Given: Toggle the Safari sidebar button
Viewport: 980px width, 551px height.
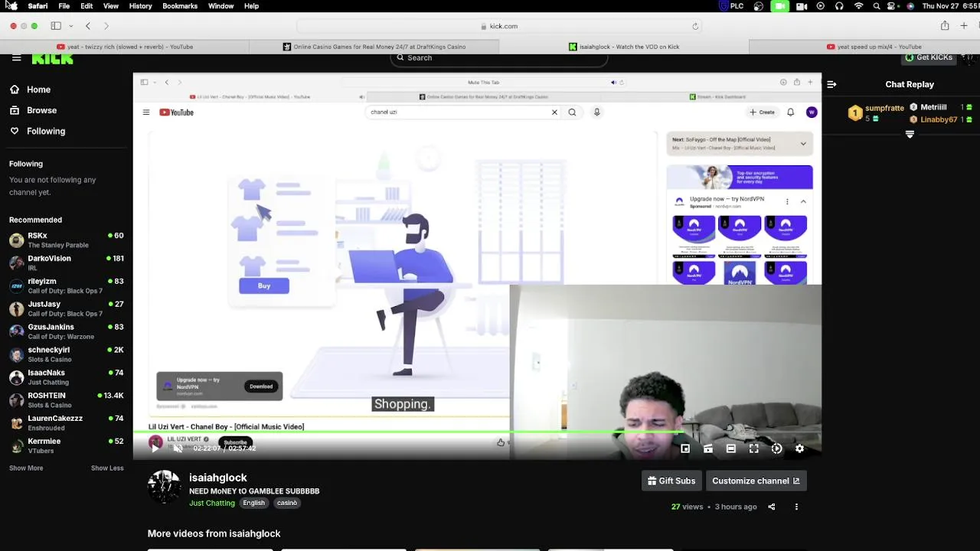Looking at the screenshot, I should pyautogui.click(x=56, y=26).
